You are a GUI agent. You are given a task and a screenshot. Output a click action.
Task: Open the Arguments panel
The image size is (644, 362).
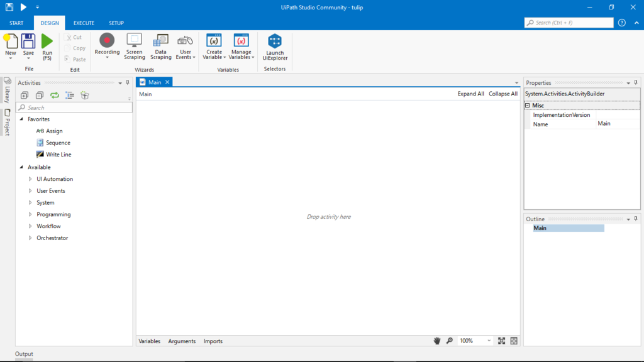click(x=182, y=341)
